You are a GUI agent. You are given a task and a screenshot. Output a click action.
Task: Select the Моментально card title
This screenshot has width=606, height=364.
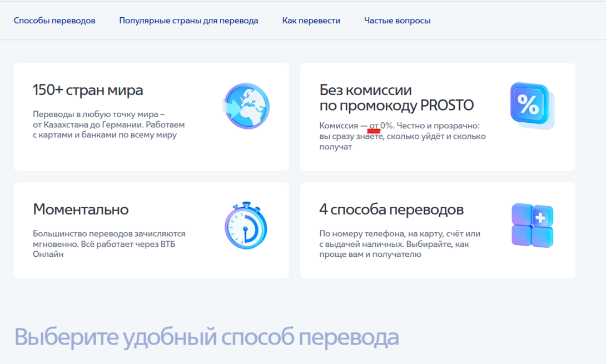[x=81, y=210]
